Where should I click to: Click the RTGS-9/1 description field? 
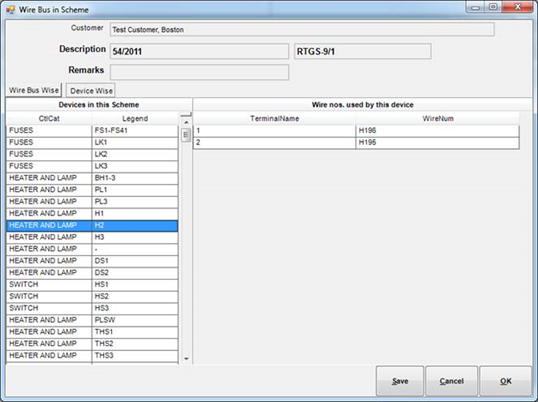coord(363,51)
